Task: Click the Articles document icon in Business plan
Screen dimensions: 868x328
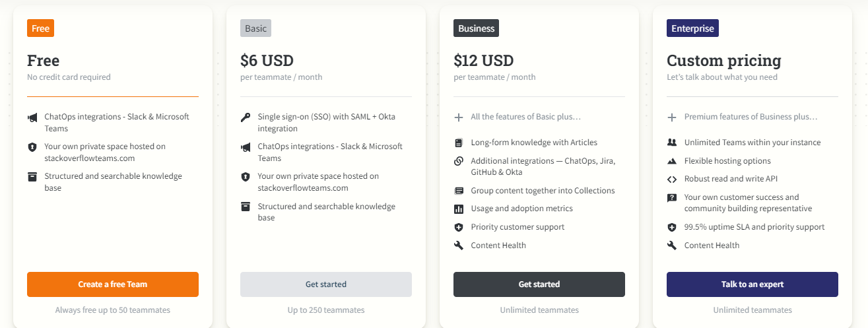Action: point(459,143)
